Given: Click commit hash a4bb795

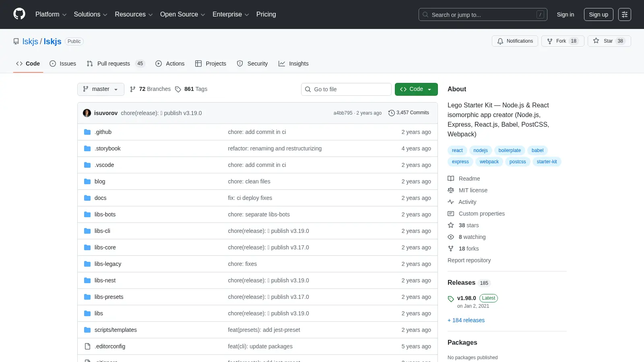Looking at the screenshot, I should coord(343,113).
